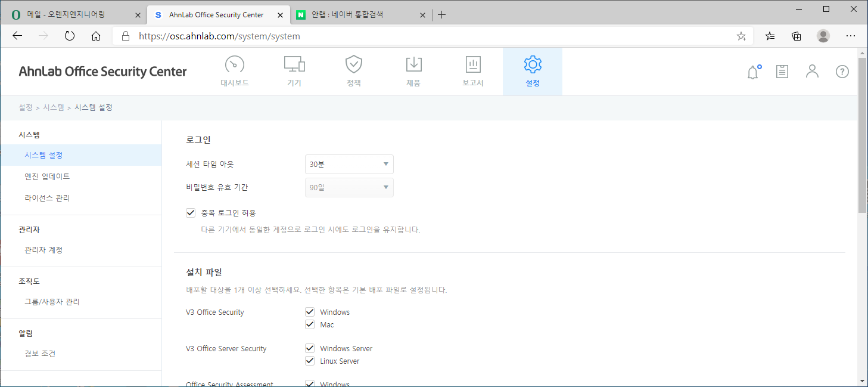Reload the page with refresh icon
The height and width of the screenshot is (387, 868).
[x=70, y=36]
